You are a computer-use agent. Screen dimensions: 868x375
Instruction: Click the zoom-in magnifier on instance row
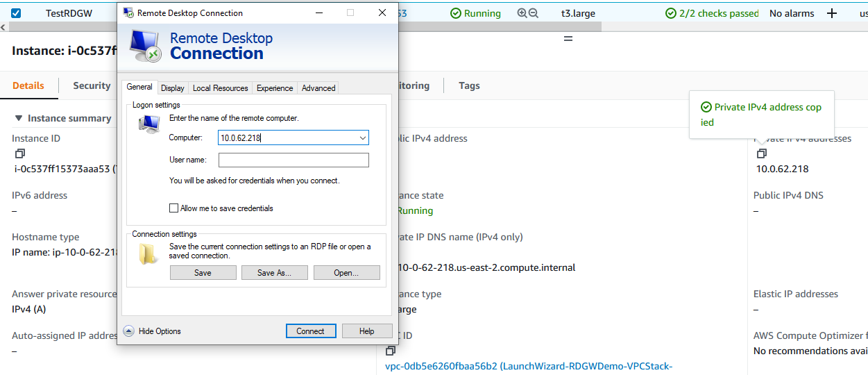(x=522, y=13)
